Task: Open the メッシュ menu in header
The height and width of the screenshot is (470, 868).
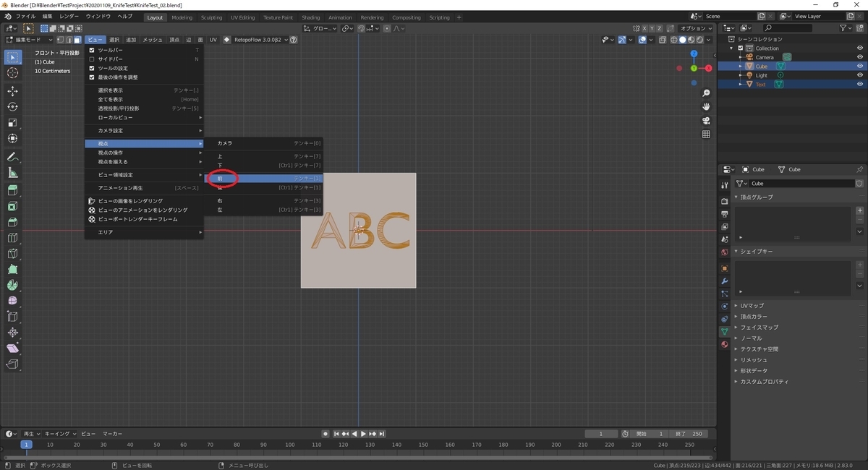Action: tap(153, 40)
